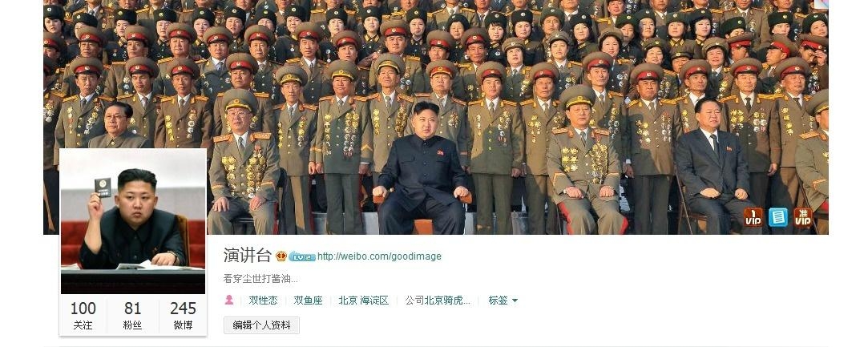Open the 81 粉丝 followers list
868x347 pixels.
click(132, 316)
